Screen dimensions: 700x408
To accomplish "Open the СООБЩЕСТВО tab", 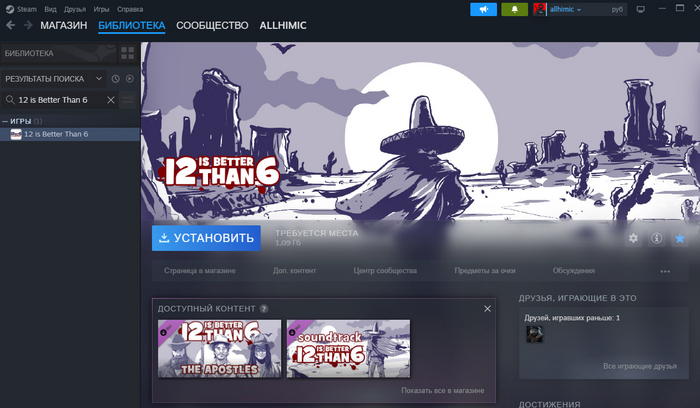I will (x=212, y=25).
